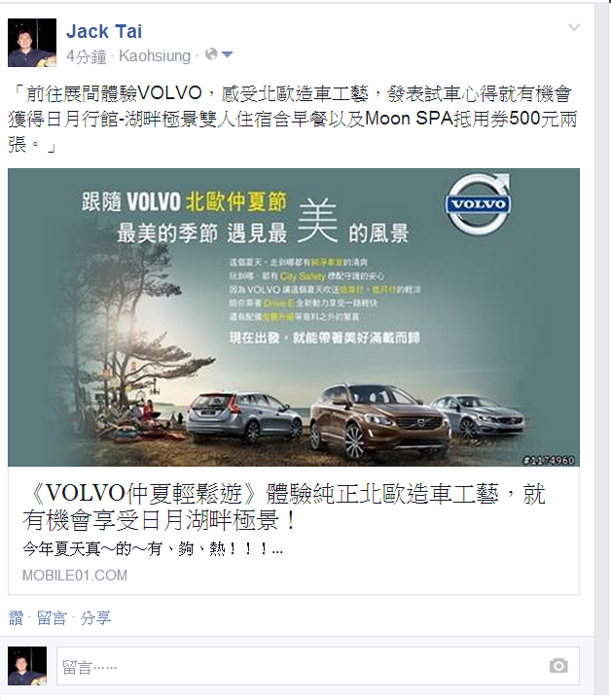Click the 留言 comment button

(x=52, y=618)
